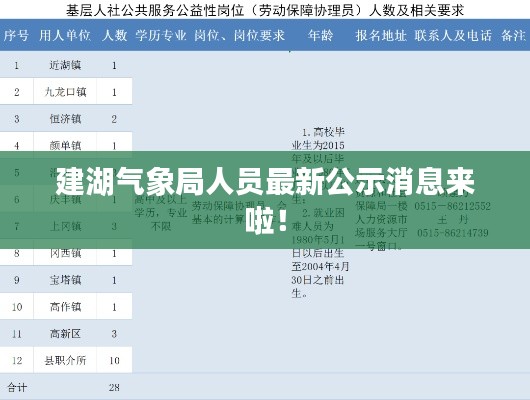Select serial number 9
The height and width of the screenshot is (400, 530).
pyautogui.click(x=17, y=280)
